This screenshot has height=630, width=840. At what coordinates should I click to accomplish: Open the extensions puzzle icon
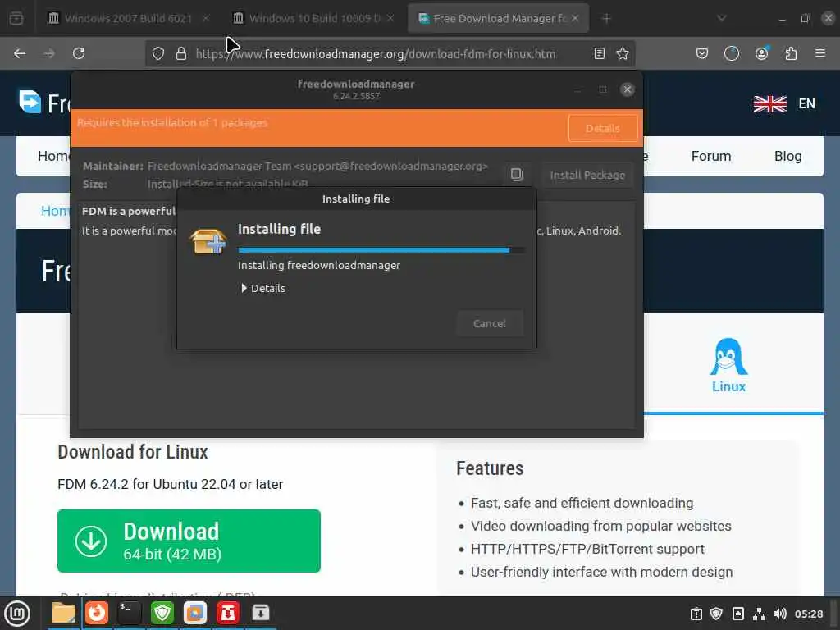791,53
